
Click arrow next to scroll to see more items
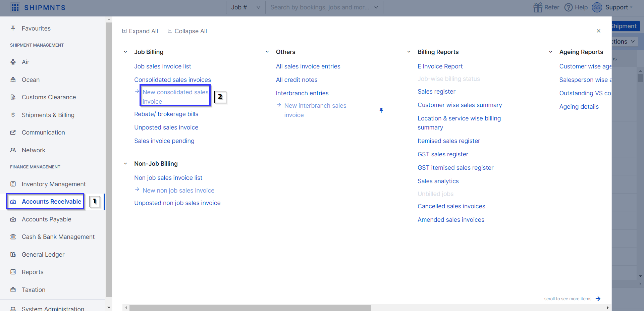[x=598, y=299]
